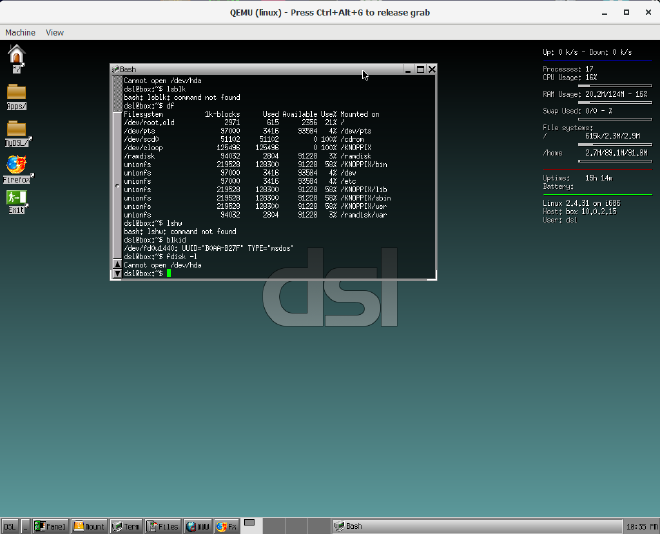Click "/dev/scd0" filesystem entry
This screenshot has height=534, width=660.
(141, 139)
